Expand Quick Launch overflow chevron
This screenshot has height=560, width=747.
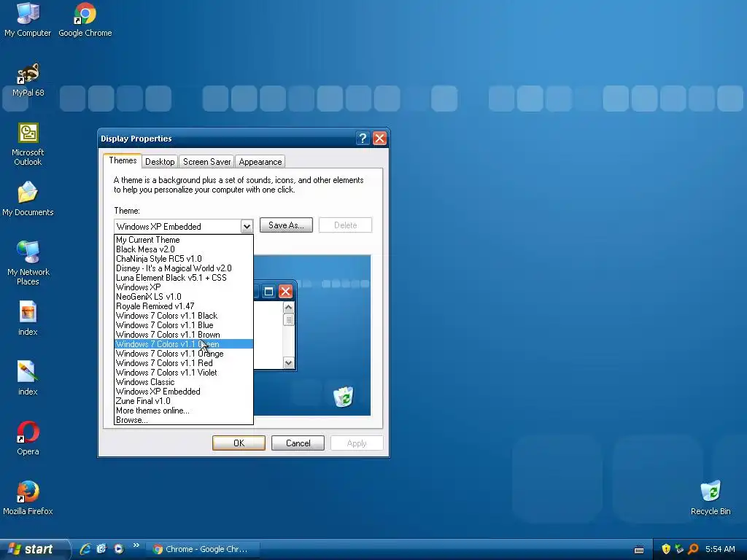click(136, 545)
